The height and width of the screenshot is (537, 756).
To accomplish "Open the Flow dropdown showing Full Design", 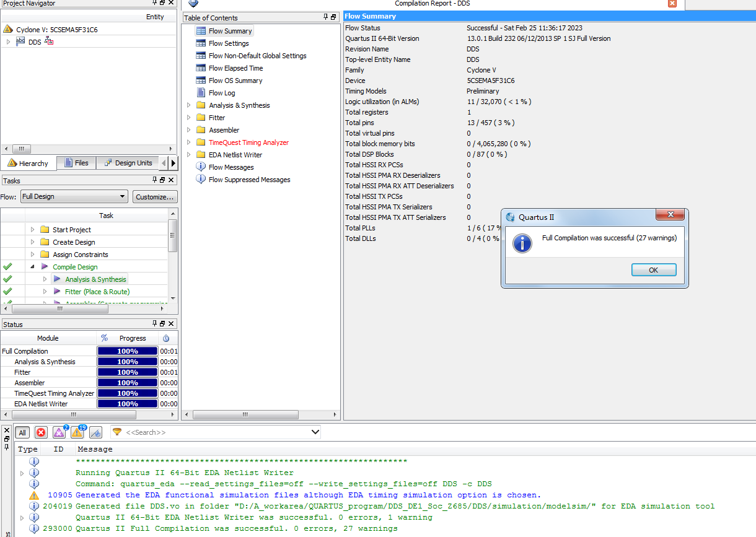I will point(74,196).
